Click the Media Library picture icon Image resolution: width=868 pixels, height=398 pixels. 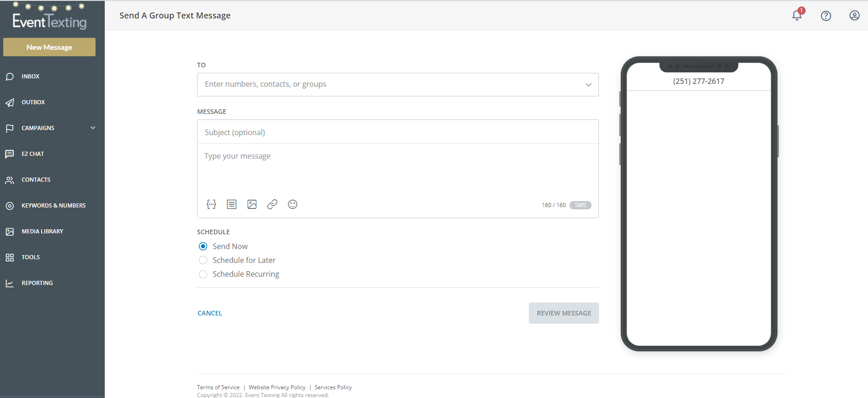point(10,232)
